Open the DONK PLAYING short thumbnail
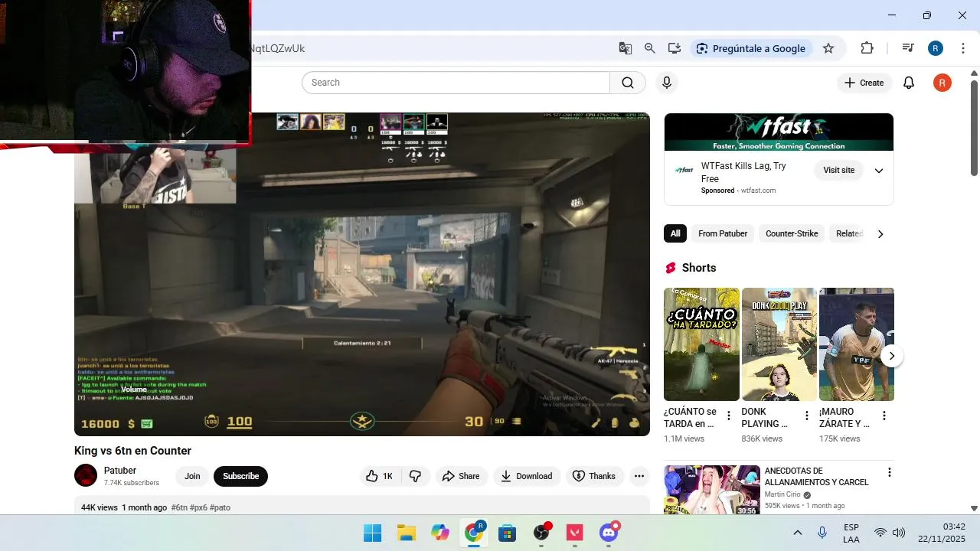Screen dimensions: 980x551 pos(779,344)
